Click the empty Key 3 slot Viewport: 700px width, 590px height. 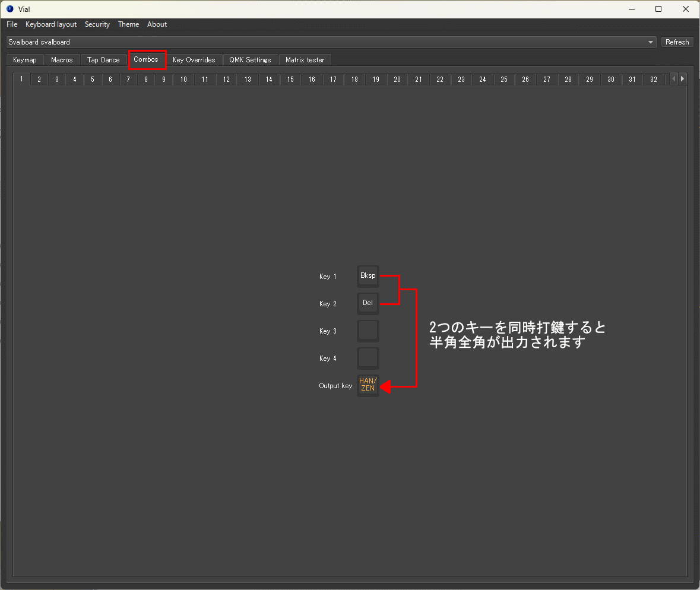click(x=368, y=331)
